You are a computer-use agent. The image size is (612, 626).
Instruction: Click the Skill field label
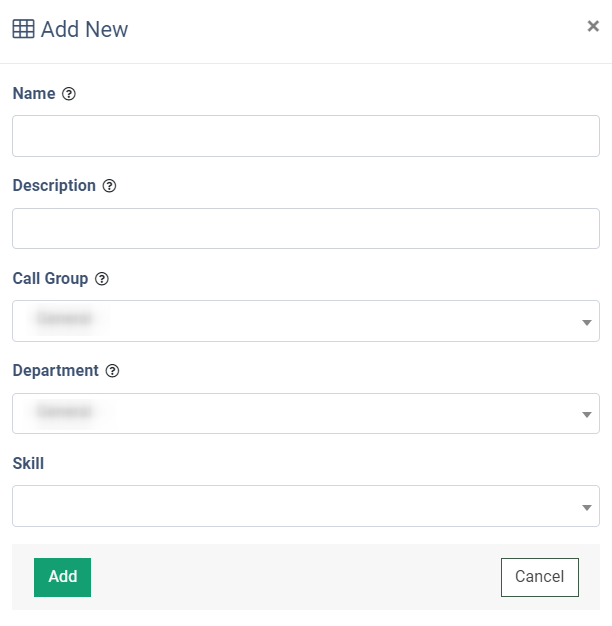[28, 464]
